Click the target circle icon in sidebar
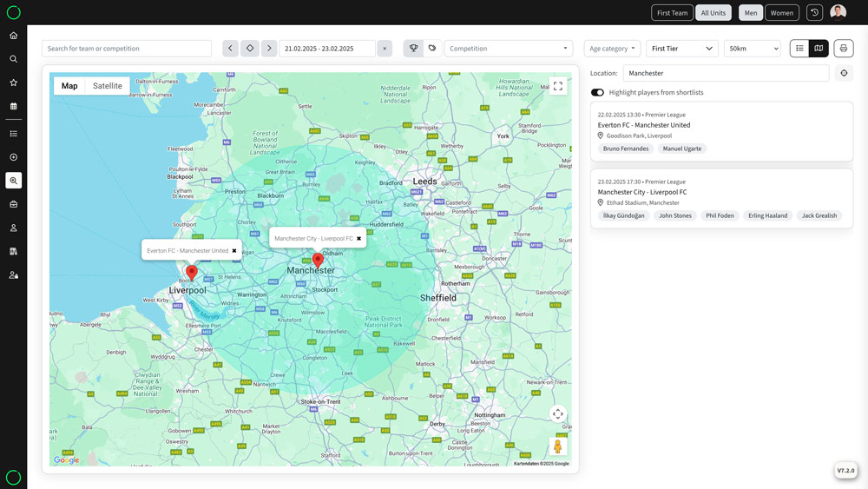Image resolution: width=868 pixels, height=489 pixels. 13,157
